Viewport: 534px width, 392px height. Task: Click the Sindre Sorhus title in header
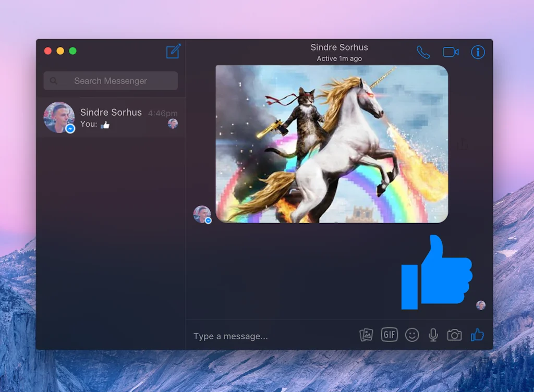coord(339,47)
